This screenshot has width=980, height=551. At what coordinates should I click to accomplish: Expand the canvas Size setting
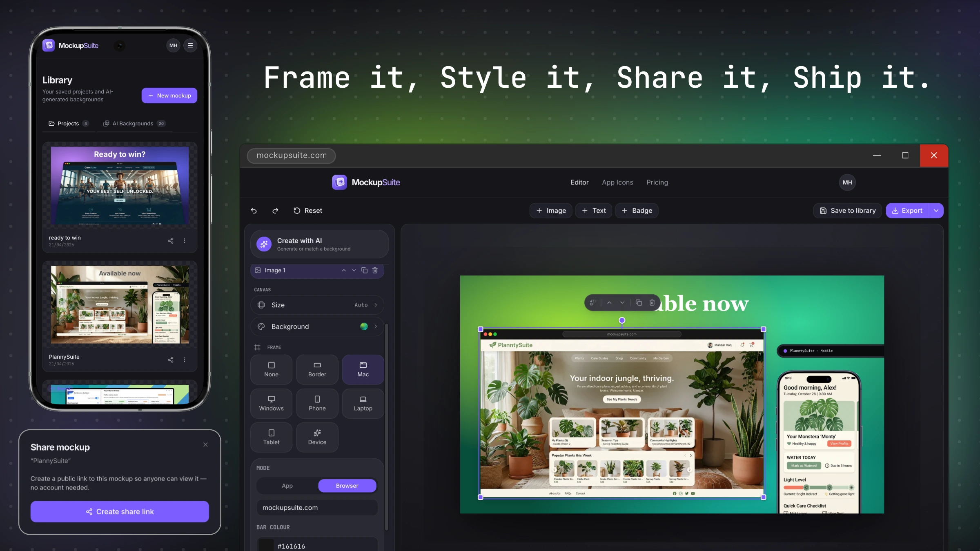point(317,305)
